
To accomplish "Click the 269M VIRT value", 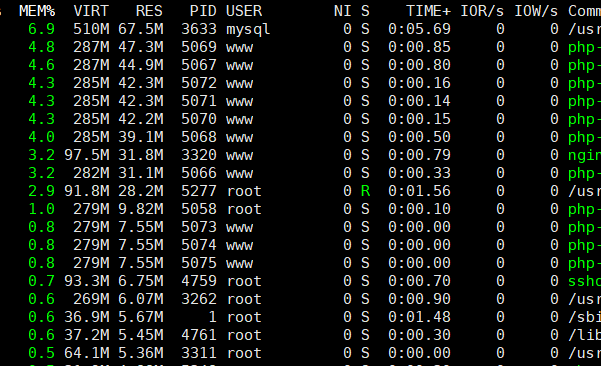I will coord(91,299).
